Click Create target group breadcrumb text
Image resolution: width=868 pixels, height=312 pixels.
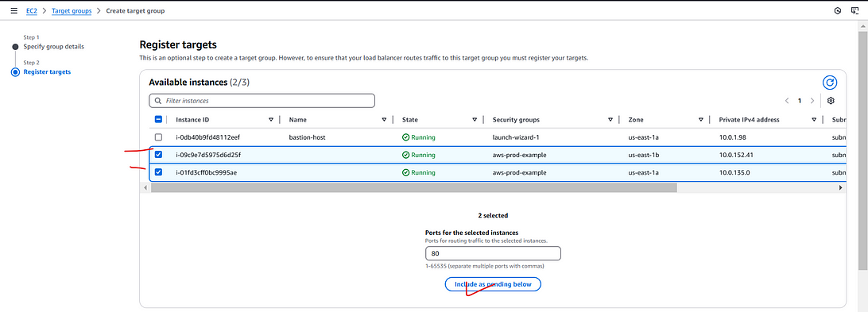pos(136,10)
